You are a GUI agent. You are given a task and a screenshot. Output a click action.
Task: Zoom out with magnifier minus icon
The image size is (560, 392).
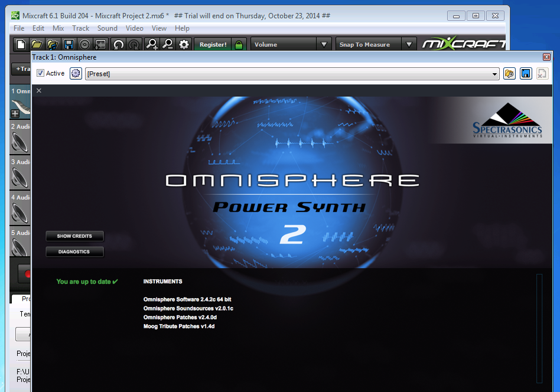pos(168,45)
